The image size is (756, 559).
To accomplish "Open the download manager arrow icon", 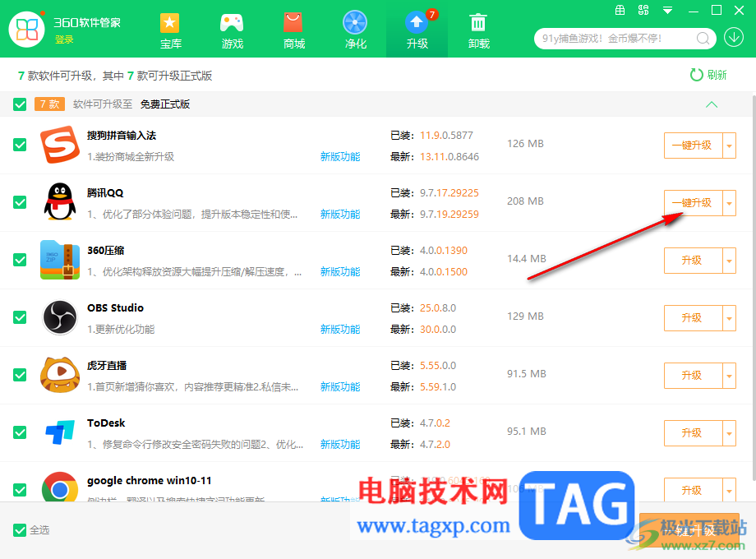I will (x=734, y=37).
